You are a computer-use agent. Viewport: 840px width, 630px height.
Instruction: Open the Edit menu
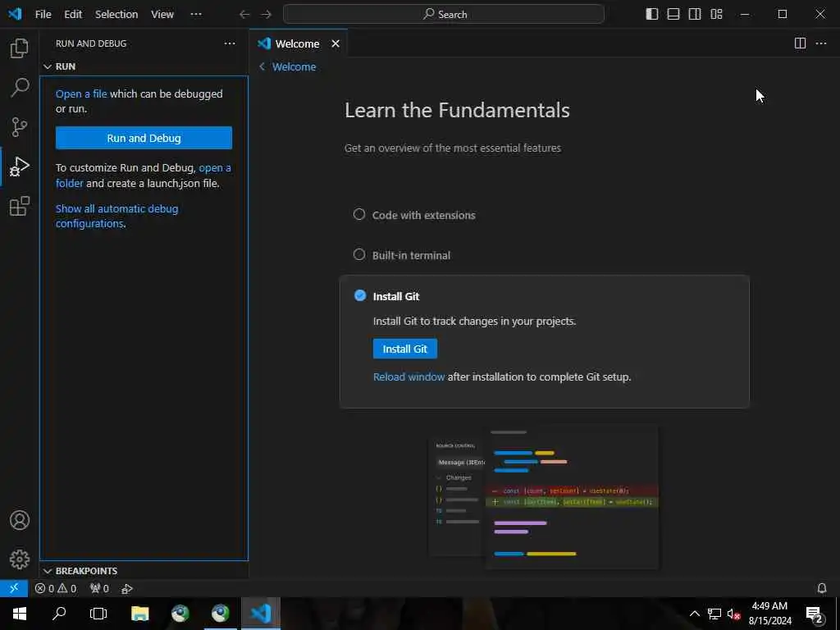click(73, 14)
